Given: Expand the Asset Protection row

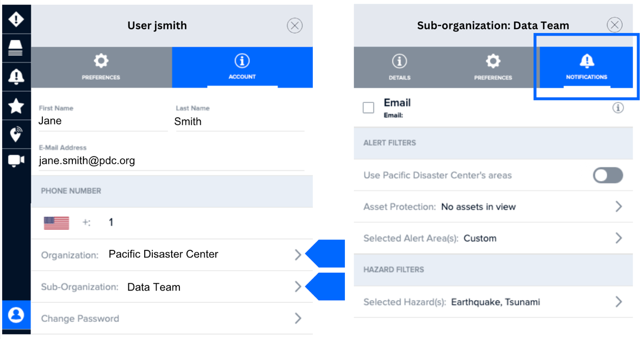Looking at the screenshot, I should (x=619, y=206).
